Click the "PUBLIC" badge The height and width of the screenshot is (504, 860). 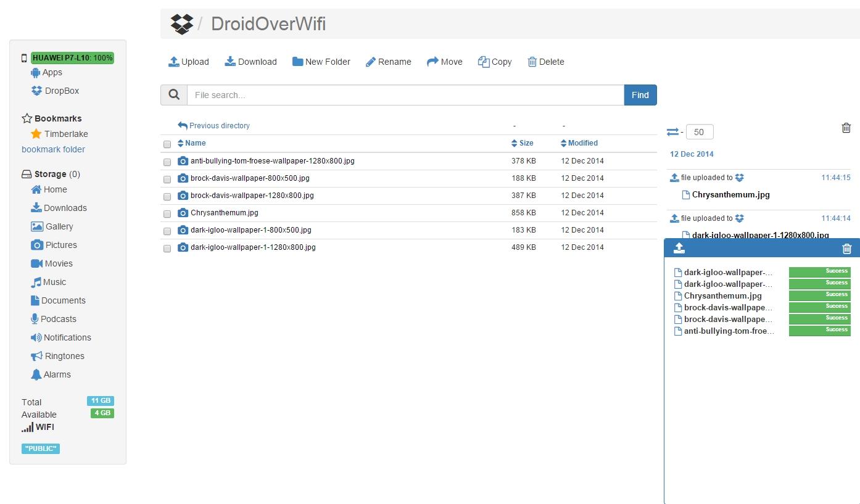coord(41,448)
